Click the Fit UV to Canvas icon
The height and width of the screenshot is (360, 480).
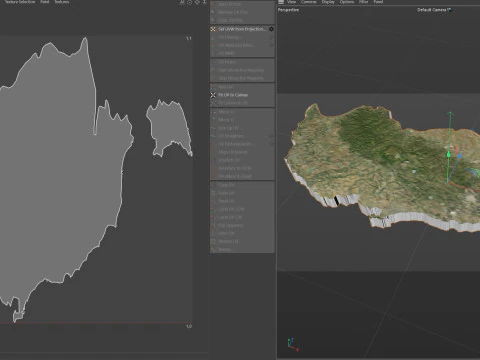coord(213,95)
